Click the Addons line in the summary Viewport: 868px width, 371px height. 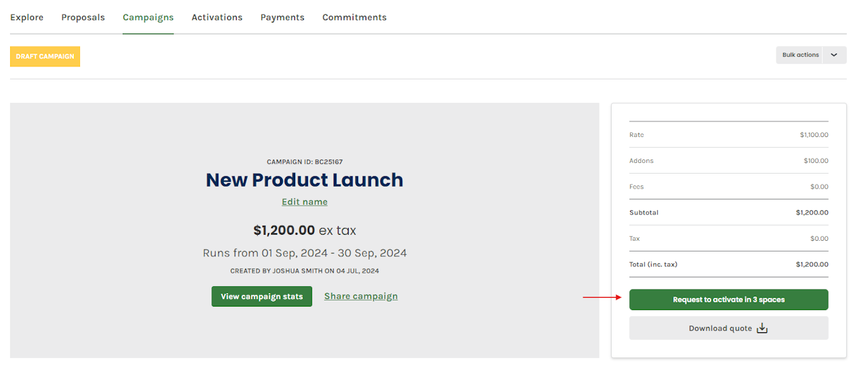pos(728,161)
